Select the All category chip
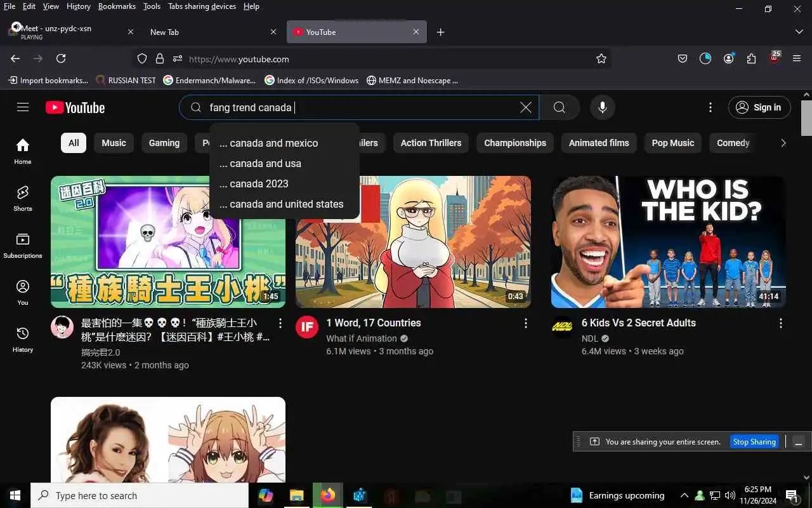 point(74,143)
